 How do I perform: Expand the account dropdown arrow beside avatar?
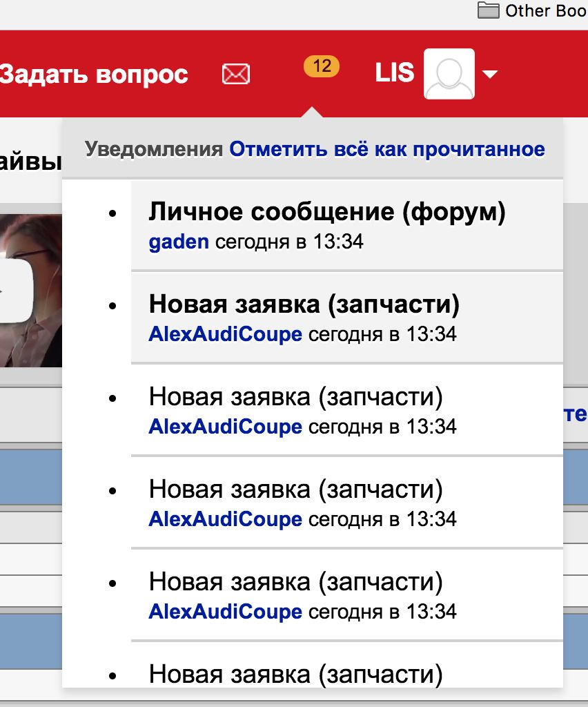coord(490,75)
